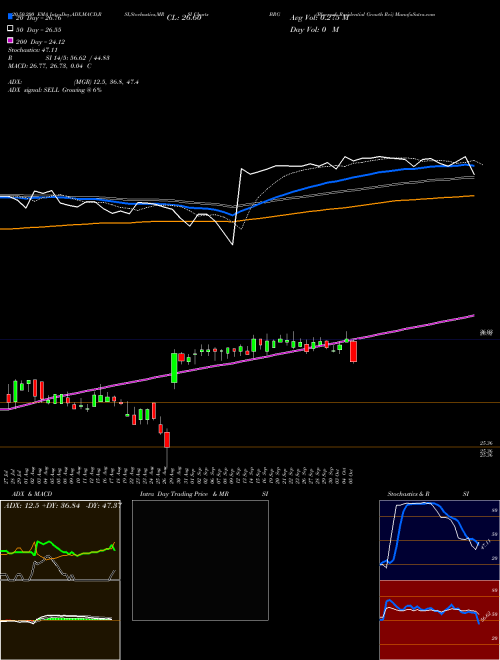The height and width of the screenshot is (660, 500).
Task: Click the ADX +DY -DY readout header
Action: tap(63, 505)
